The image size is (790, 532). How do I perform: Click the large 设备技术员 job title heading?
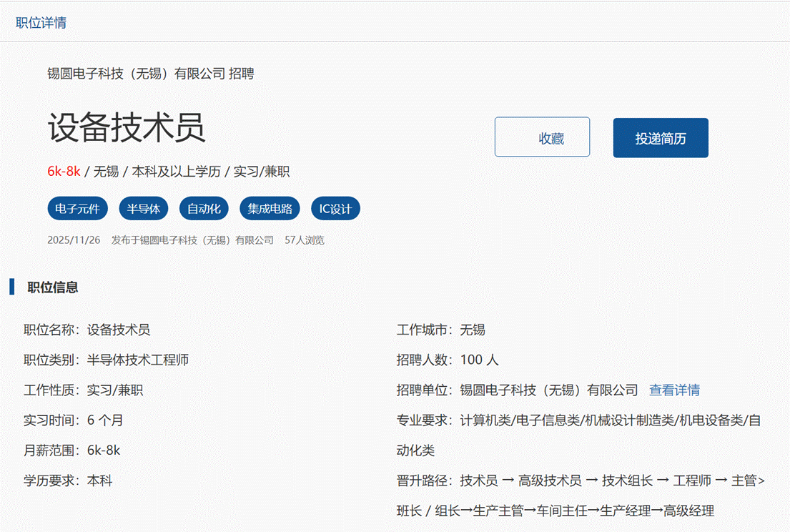point(127,129)
